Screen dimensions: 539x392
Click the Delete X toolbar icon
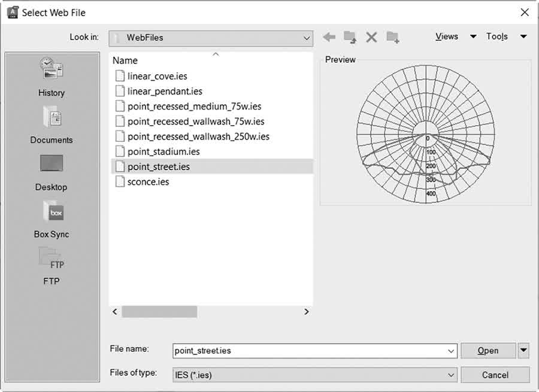coord(371,37)
